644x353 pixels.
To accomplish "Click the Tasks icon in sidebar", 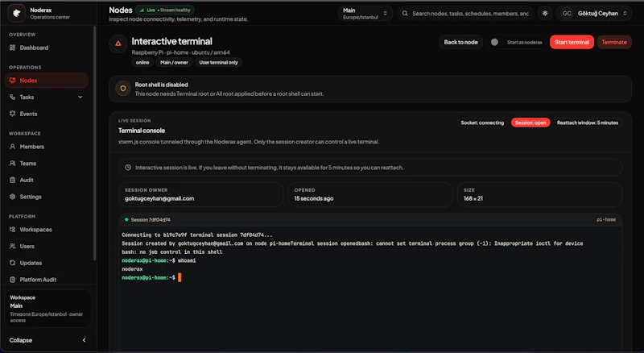I will 12,97.
